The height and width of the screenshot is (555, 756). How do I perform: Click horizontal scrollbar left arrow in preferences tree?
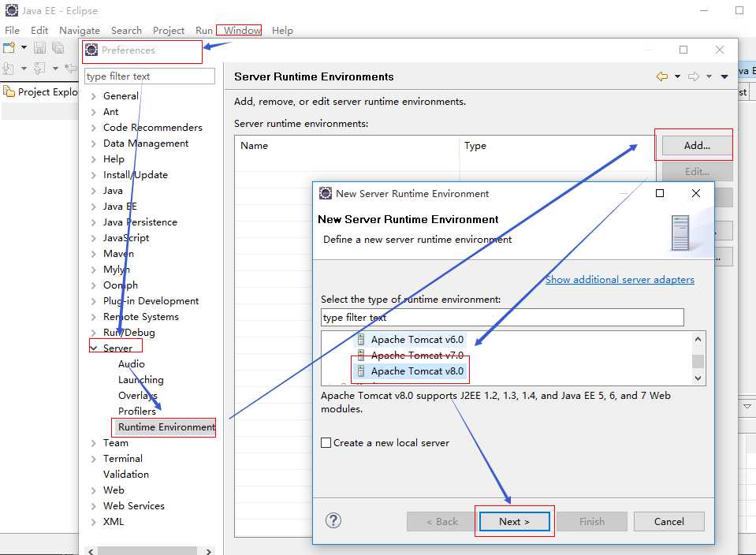click(91, 550)
